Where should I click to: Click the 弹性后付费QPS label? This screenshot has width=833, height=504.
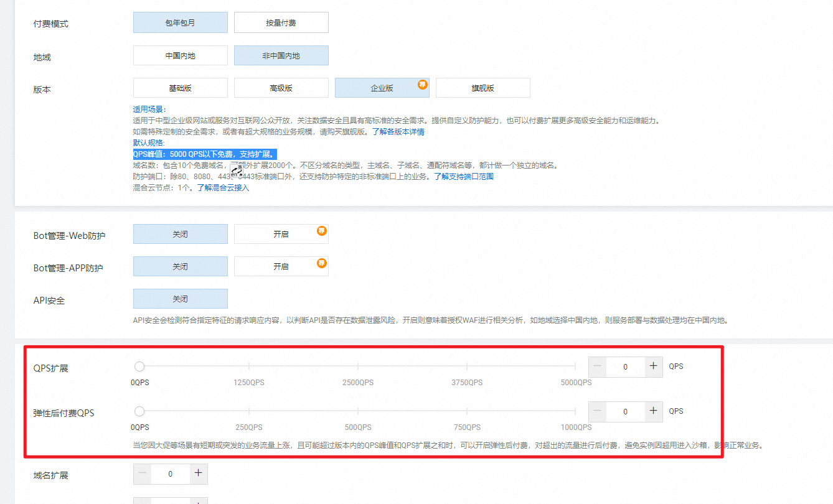tap(64, 413)
